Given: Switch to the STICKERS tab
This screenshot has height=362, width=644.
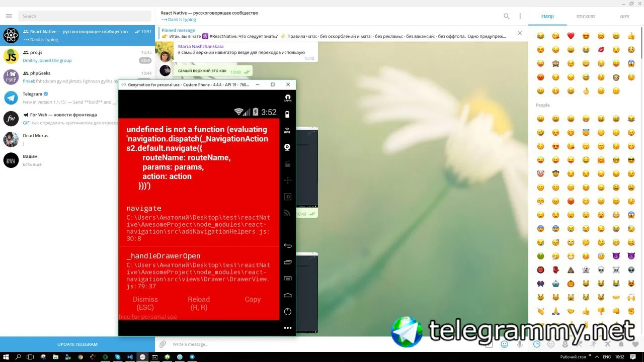Looking at the screenshot, I should coord(586,17).
